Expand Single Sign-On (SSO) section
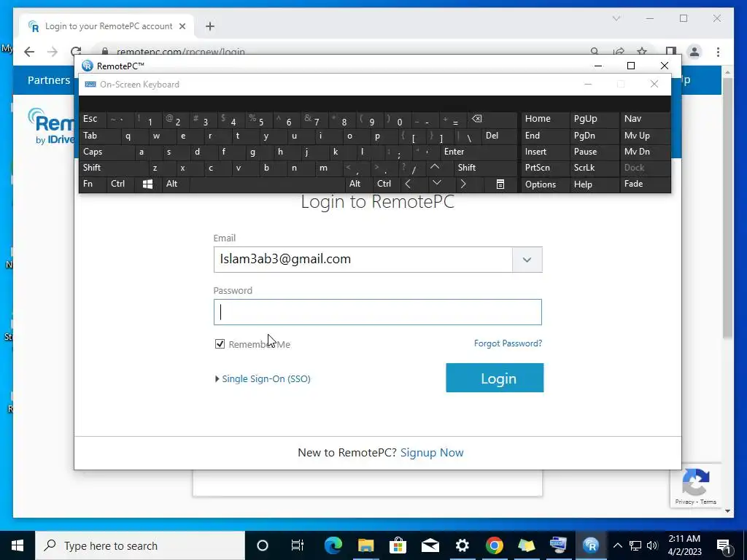Viewport: 747px width, 560px height. [x=263, y=378]
